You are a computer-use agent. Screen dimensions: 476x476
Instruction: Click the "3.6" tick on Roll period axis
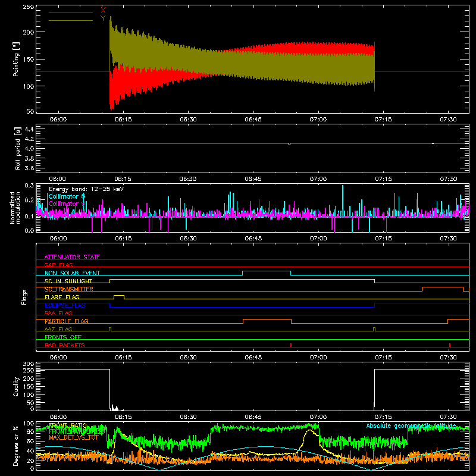coord(29,168)
